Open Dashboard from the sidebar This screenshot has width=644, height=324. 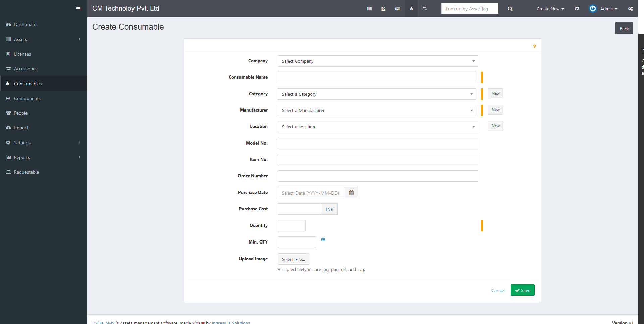(25, 24)
